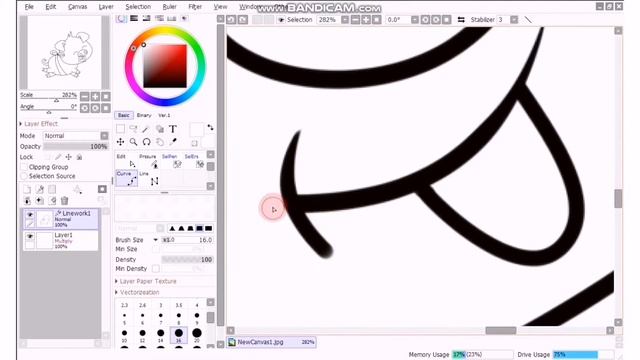Image resolution: width=640 pixels, height=360 pixels.
Task: Create a new normal layer
Action: [x=27, y=189]
